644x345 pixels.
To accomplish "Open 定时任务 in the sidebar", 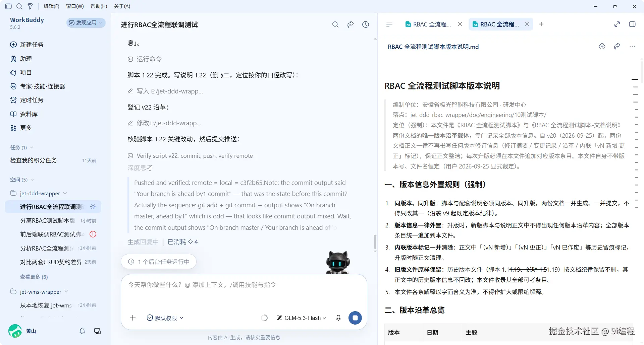I will [27, 100].
